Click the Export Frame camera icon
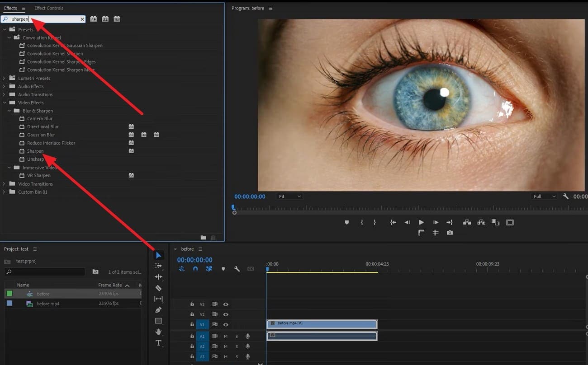This screenshot has height=365, width=588. [450, 233]
